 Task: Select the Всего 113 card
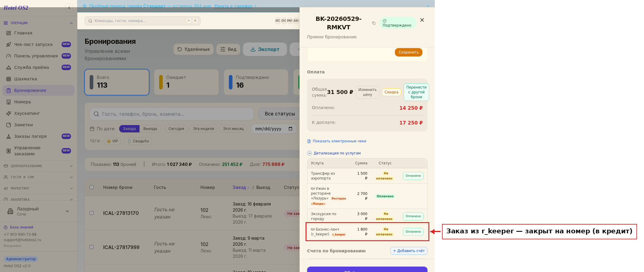click(117, 82)
